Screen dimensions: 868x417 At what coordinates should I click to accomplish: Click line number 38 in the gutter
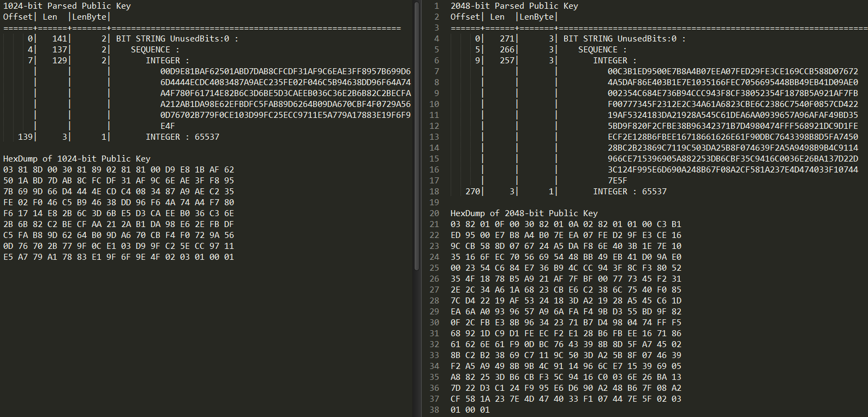(x=434, y=409)
